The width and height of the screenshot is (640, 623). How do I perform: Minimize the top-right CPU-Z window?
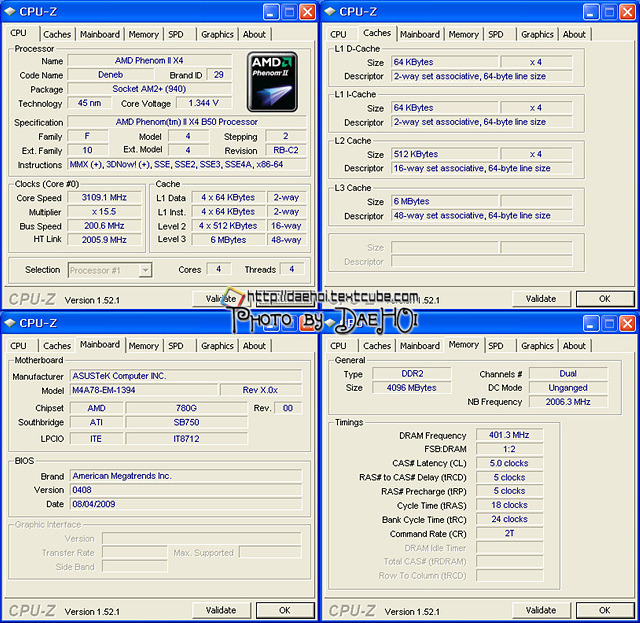(x=591, y=12)
